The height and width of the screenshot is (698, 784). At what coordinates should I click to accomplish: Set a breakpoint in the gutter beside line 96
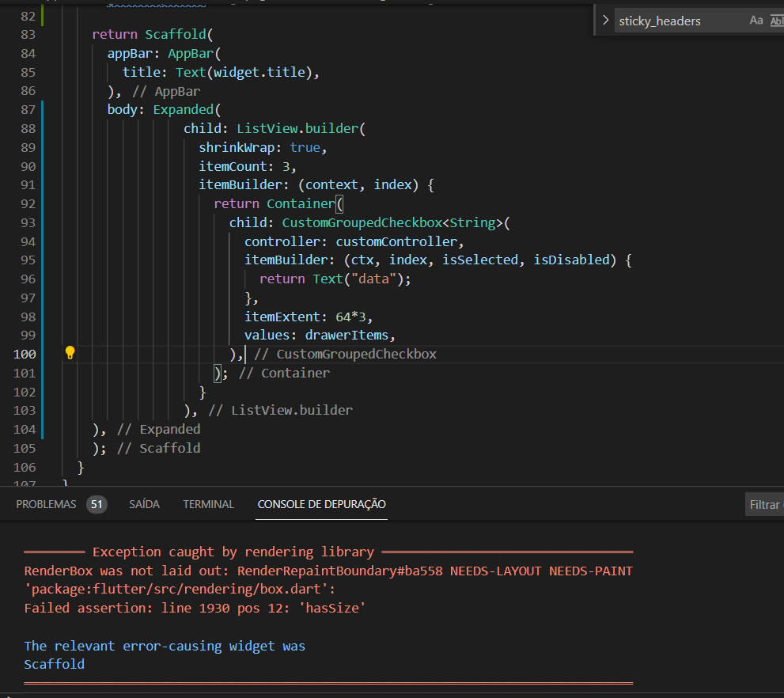[13, 279]
